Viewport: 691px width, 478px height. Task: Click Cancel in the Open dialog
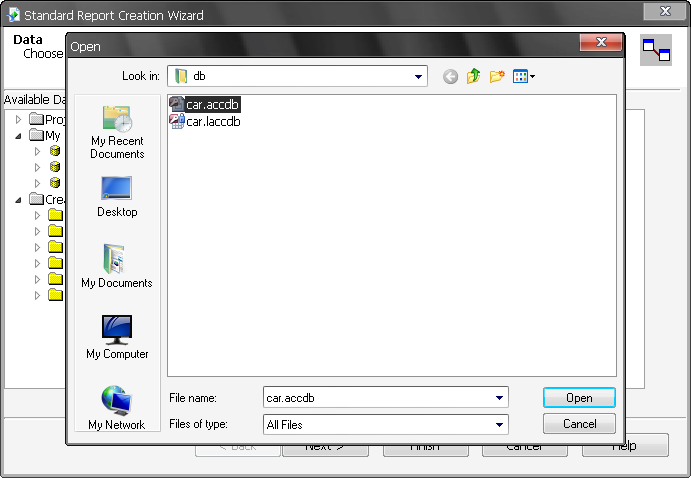point(579,424)
